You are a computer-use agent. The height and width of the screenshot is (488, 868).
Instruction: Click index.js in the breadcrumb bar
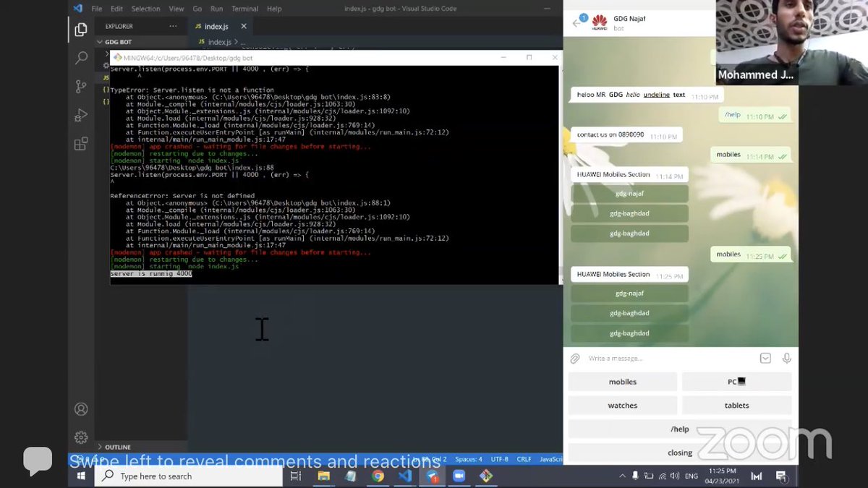(x=219, y=42)
